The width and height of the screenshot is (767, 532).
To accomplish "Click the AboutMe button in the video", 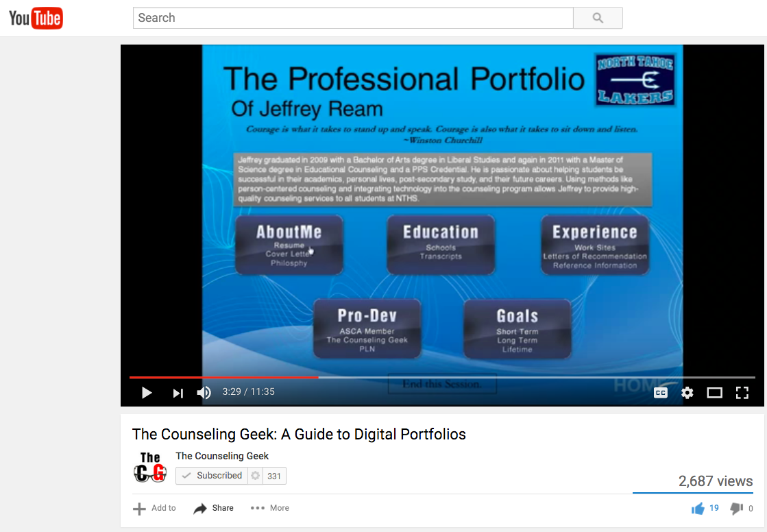I will click(x=289, y=245).
